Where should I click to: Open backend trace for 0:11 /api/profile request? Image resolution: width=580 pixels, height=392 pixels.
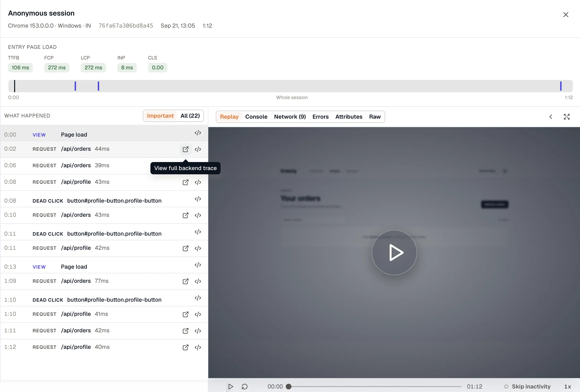[185, 248]
